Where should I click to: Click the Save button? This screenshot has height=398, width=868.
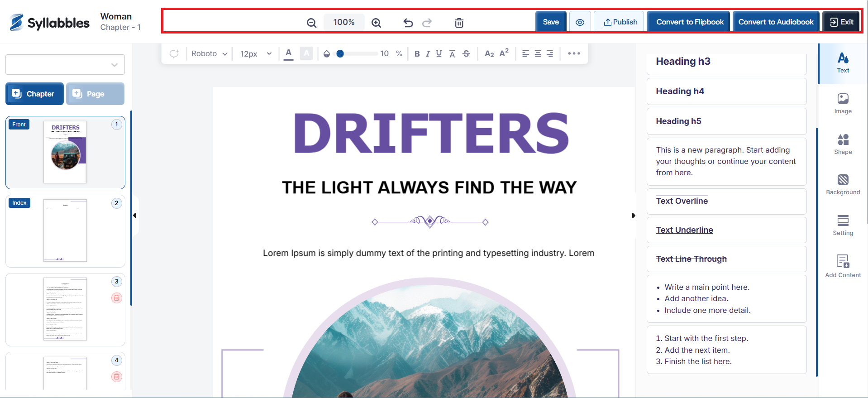coord(551,22)
